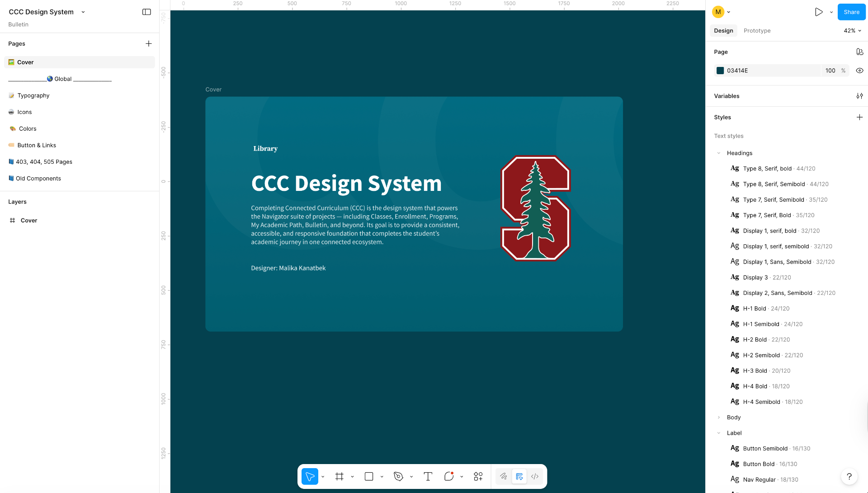Image resolution: width=868 pixels, height=493 pixels.
Task: Select the Rectangle shape tool
Action: (369, 476)
